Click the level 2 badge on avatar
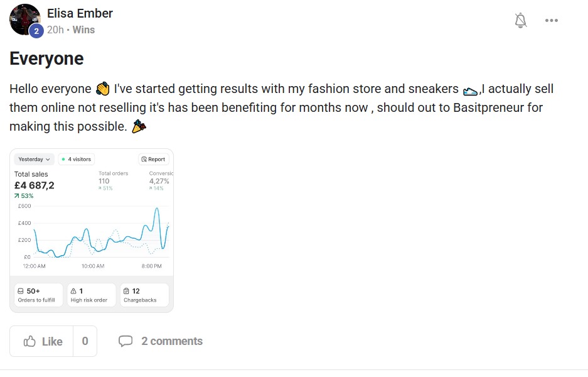The image size is (588, 377). 36,31
